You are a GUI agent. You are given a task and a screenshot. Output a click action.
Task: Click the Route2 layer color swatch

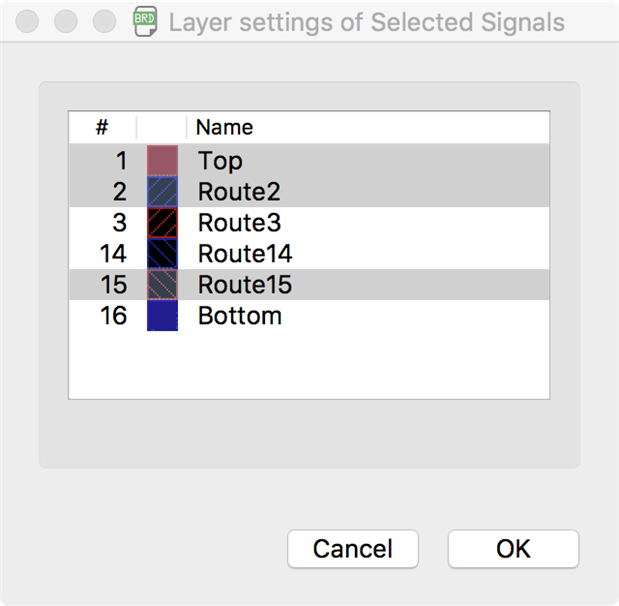pos(162,191)
